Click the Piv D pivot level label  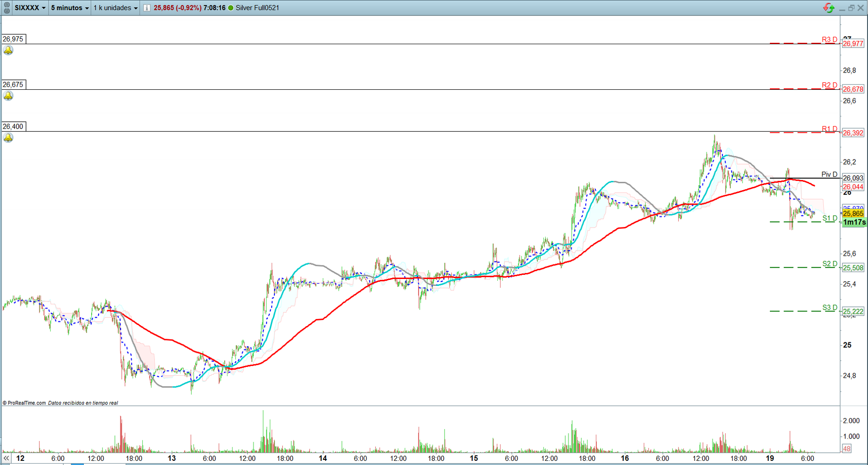(829, 174)
